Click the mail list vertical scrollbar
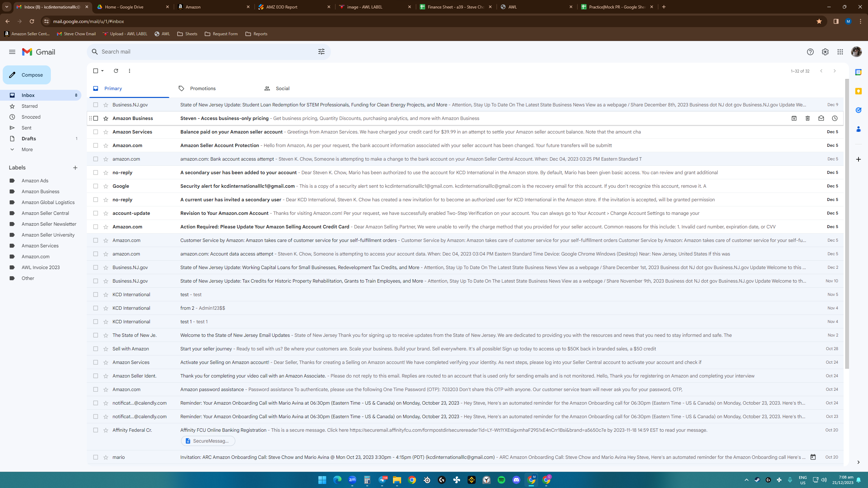868x488 pixels. click(847, 224)
